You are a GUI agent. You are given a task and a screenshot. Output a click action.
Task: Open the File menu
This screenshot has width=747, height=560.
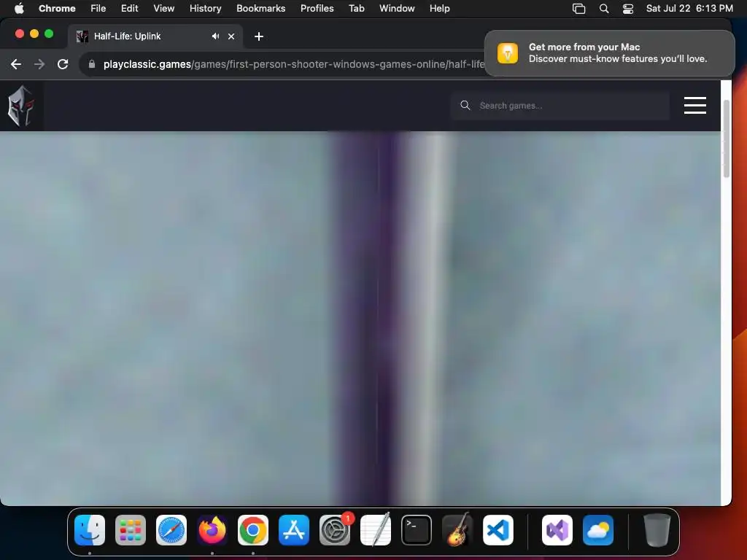coord(98,8)
